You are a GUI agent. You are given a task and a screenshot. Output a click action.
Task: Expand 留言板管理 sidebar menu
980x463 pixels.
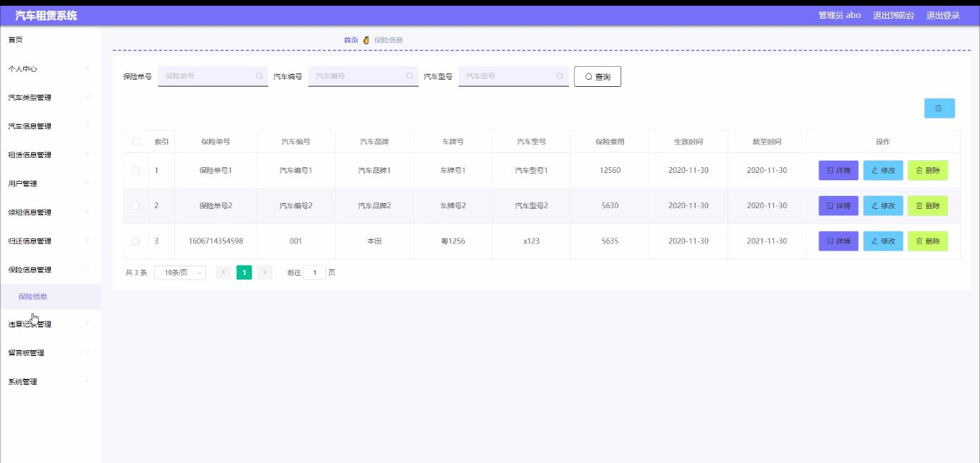coord(50,353)
